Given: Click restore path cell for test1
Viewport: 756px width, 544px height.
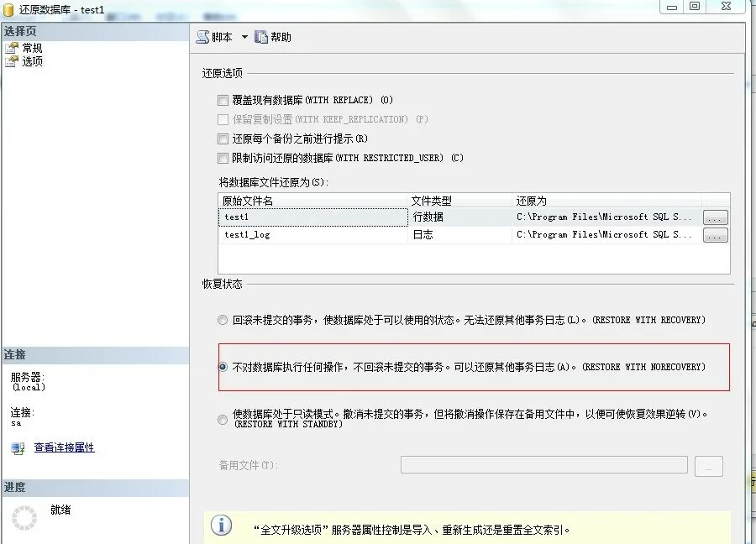Looking at the screenshot, I should click(606, 217).
